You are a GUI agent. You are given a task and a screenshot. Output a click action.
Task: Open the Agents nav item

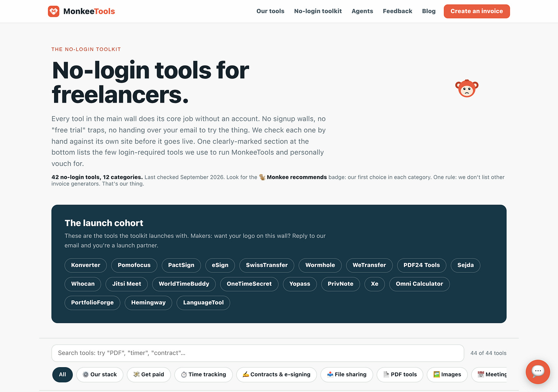click(362, 11)
